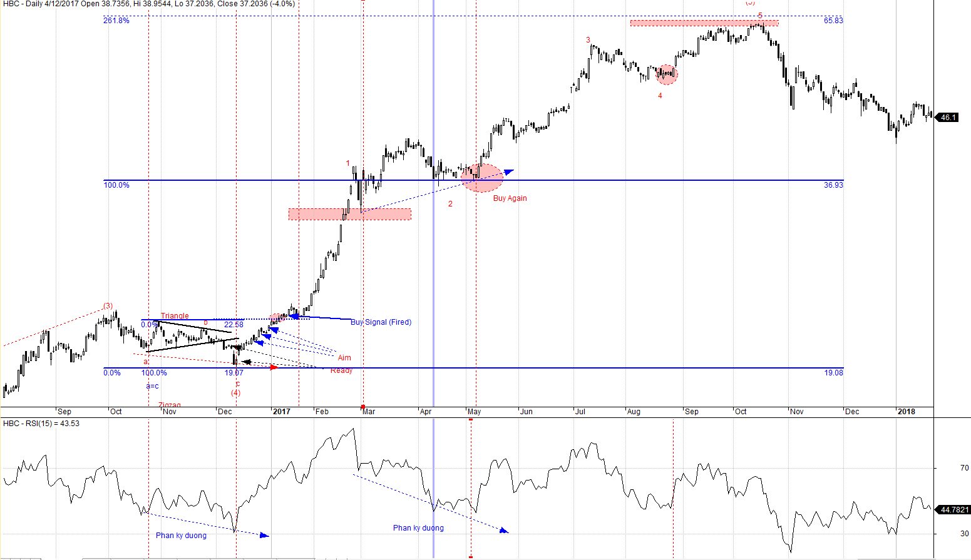
Task: Select the black current price tag 46.1
Action: tap(948, 117)
